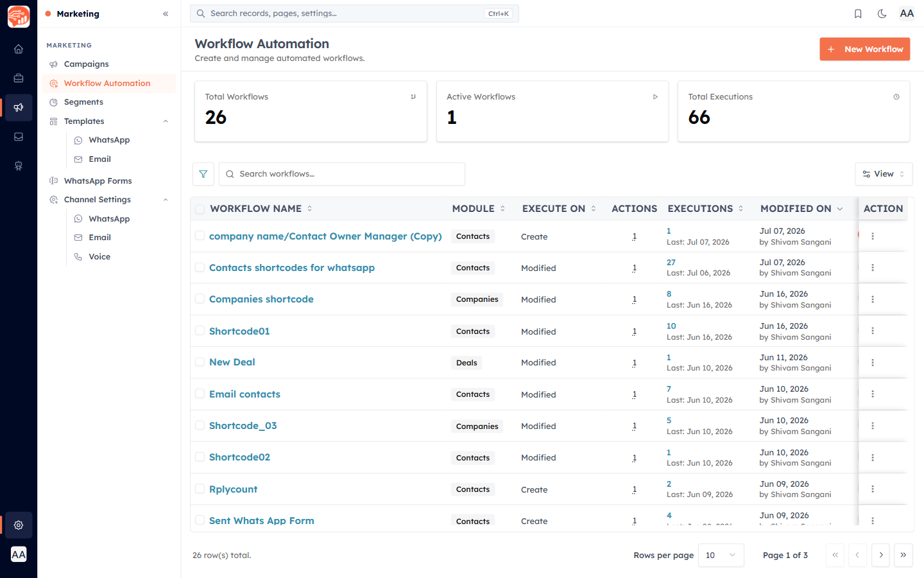Image resolution: width=924 pixels, height=578 pixels.
Task: Click the bookmark icon in top bar
Action: tap(858, 13)
